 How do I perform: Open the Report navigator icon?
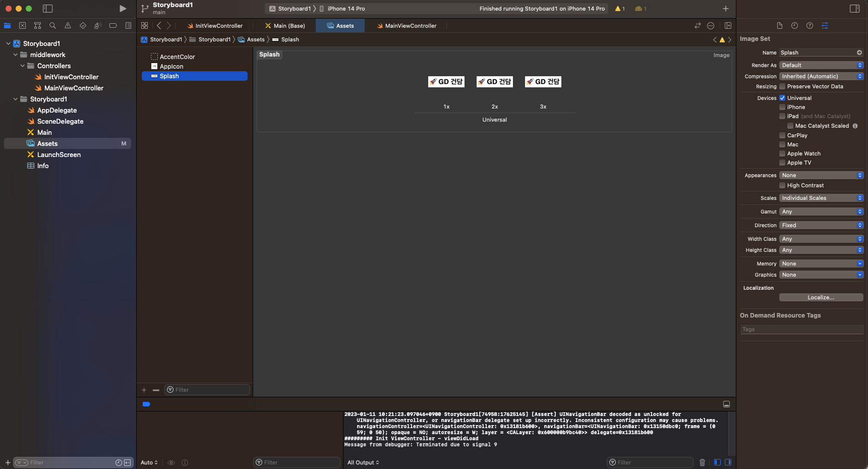[128, 26]
